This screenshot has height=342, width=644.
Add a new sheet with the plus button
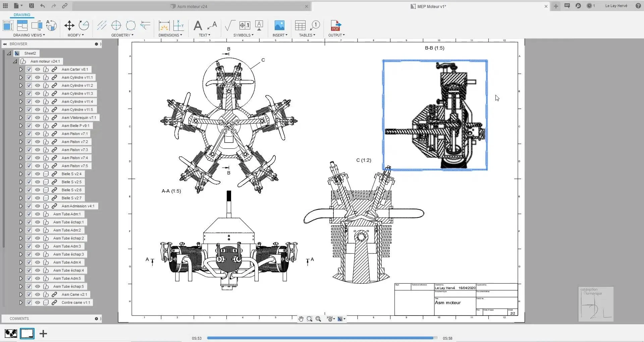coord(43,333)
